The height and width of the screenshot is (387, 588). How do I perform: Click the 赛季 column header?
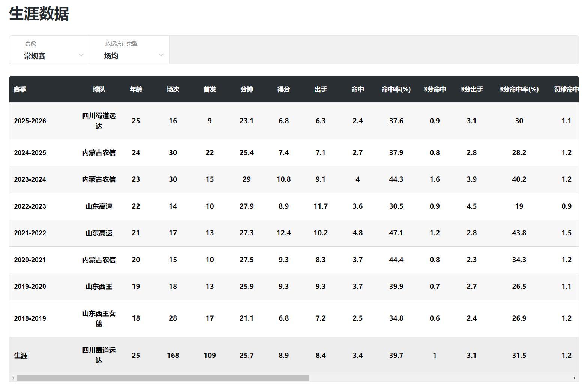pyautogui.click(x=20, y=89)
